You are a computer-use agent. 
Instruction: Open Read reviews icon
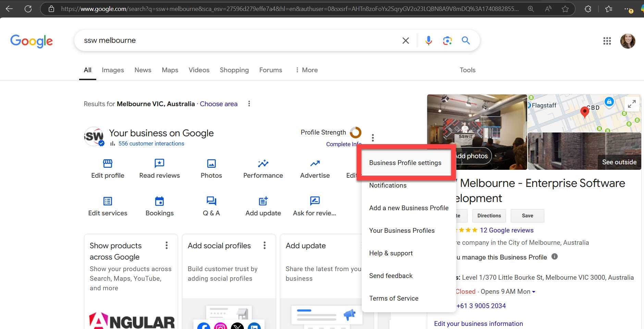tap(159, 163)
